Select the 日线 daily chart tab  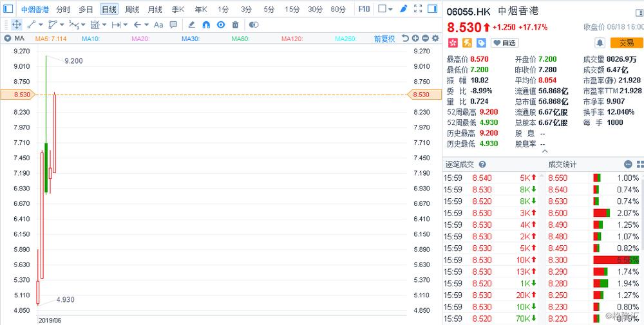click(109, 9)
